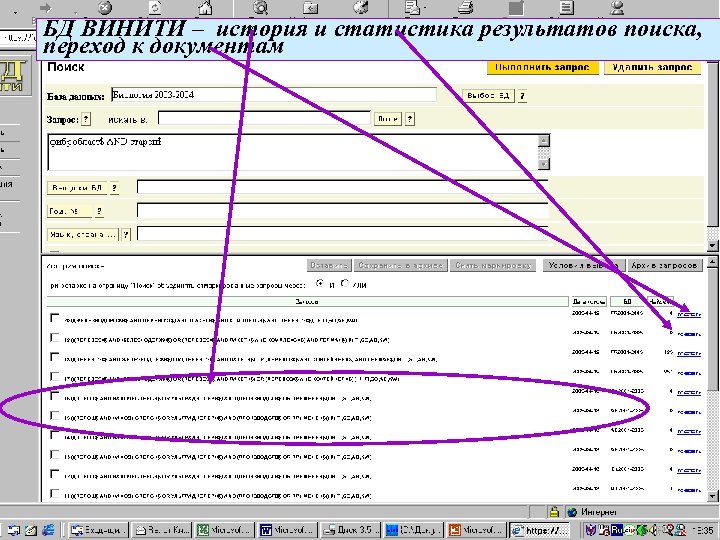Tick the checkbox of the first history query
This screenshot has height=540, width=720.
point(55,318)
